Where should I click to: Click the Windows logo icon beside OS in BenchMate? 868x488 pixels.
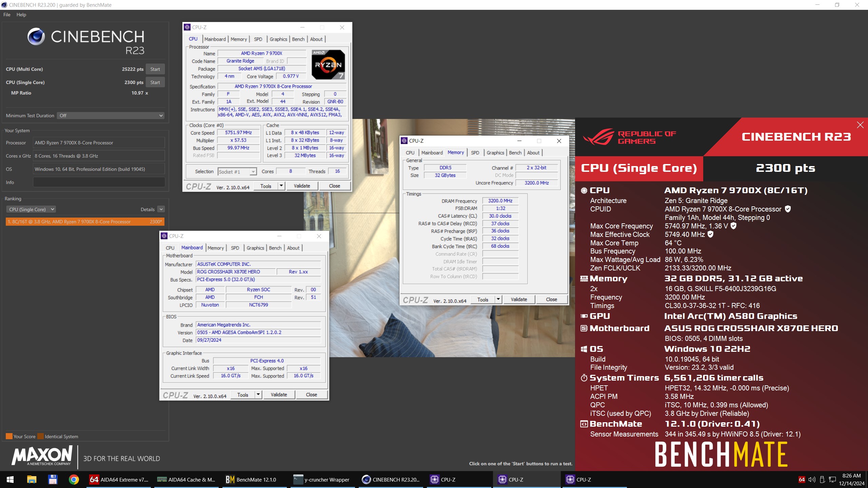tap(584, 349)
